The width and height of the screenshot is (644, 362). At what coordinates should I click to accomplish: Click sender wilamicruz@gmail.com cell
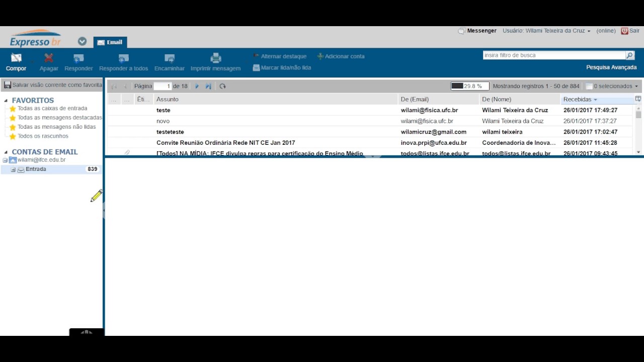coord(434,132)
